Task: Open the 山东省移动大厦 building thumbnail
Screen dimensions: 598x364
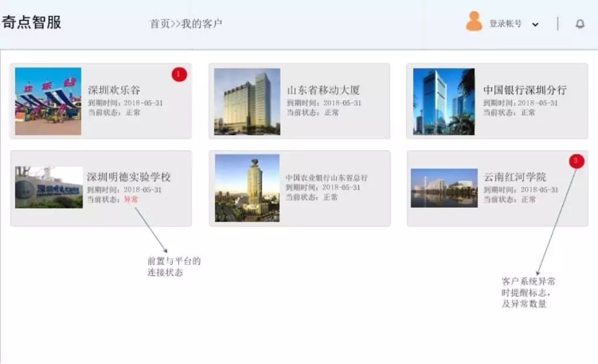Action: coord(247,101)
